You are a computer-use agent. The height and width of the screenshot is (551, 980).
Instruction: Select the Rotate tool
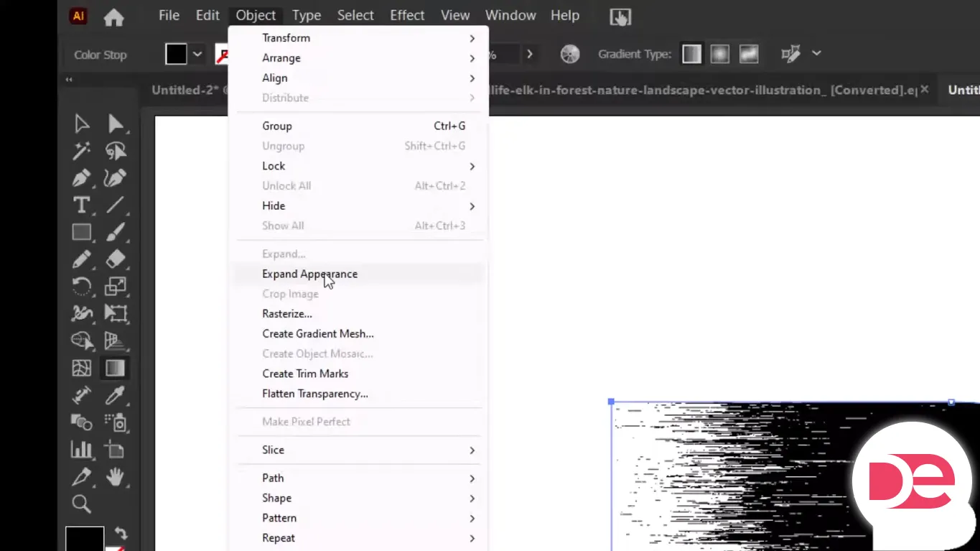[82, 287]
